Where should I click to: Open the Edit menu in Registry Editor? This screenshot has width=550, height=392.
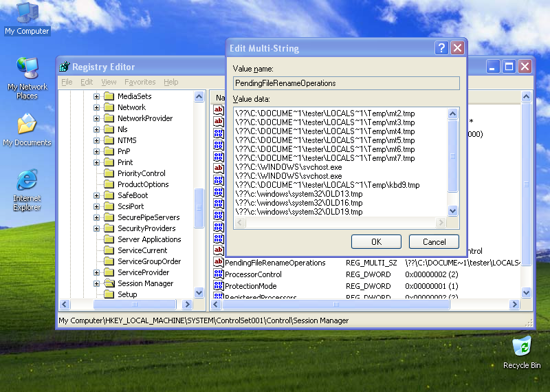point(87,82)
